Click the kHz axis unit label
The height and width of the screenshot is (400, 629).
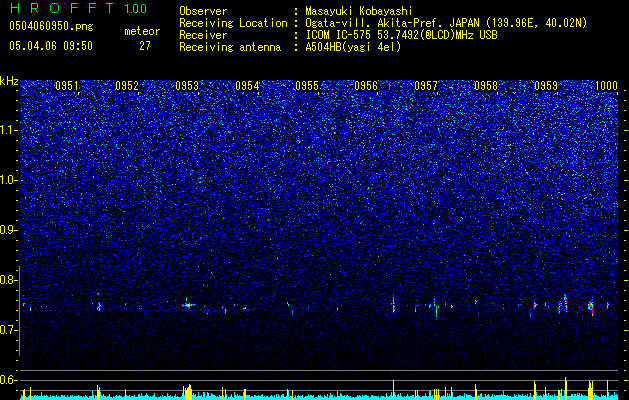point(9,81)
